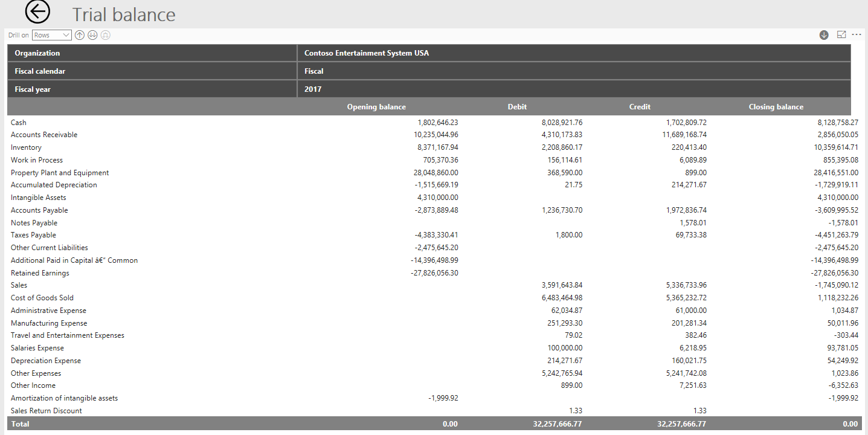Click Inventory debit value 2,208,860.17

click(562, 147)
